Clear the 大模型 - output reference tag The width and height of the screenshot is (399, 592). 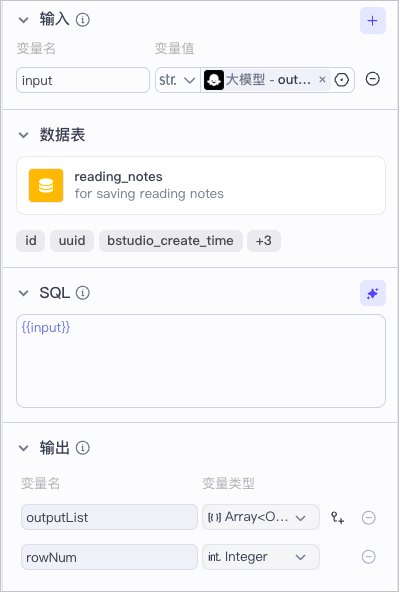[322, 80]
